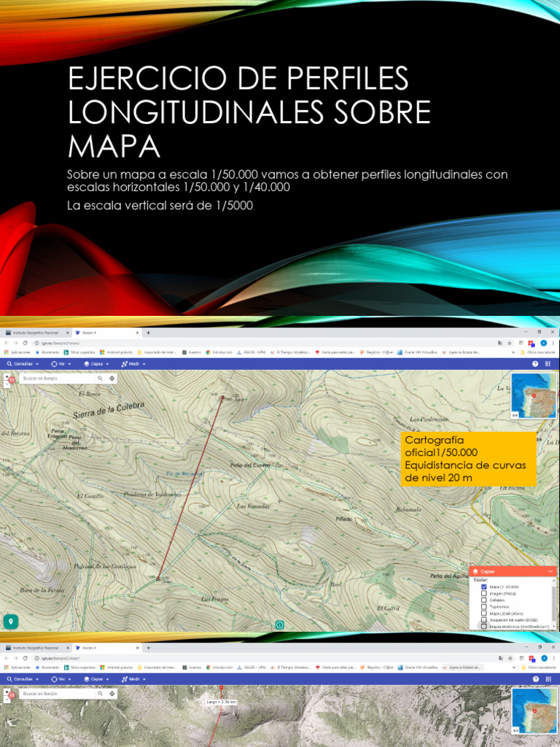
Task: Open Oracle VM VirtualBox bookmark in topographic browser
Action: coord(417,352)
